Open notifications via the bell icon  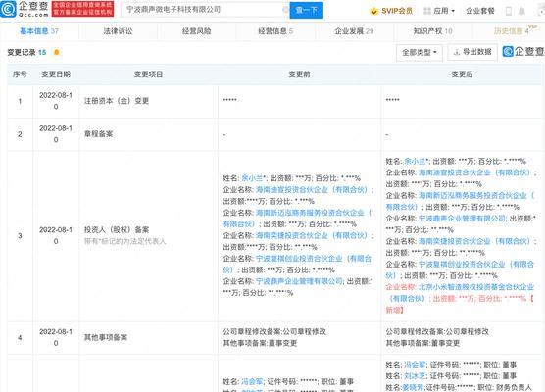tap(521, 11)
